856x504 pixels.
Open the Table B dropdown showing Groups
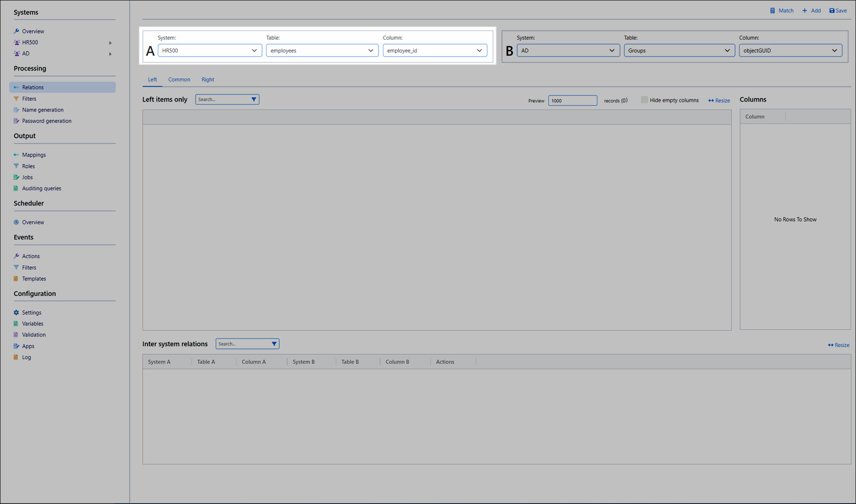(679, 50)
